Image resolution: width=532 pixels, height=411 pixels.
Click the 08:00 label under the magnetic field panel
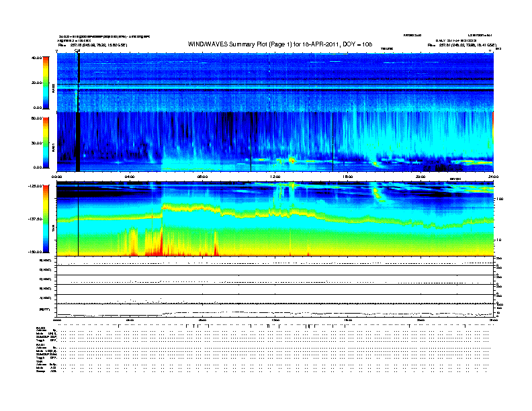point(202,320)
